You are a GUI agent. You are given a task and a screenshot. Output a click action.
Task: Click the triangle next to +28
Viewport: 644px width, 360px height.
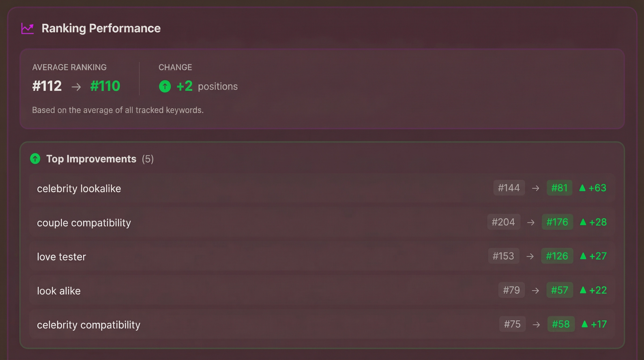pyautogui.click(x=583, y=222)
